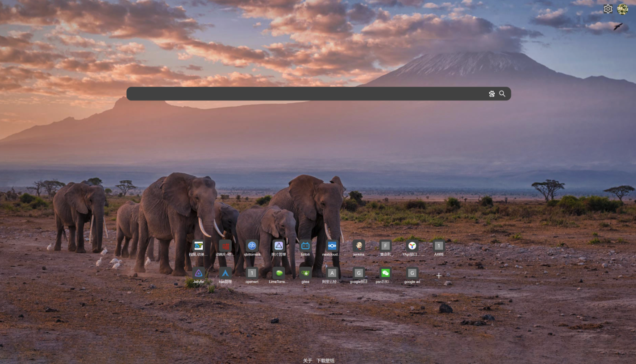Switch search engine via Baidu paw icon
This screenshot has height=364, width=636.
pyautogui.click(x=492, y=94)
